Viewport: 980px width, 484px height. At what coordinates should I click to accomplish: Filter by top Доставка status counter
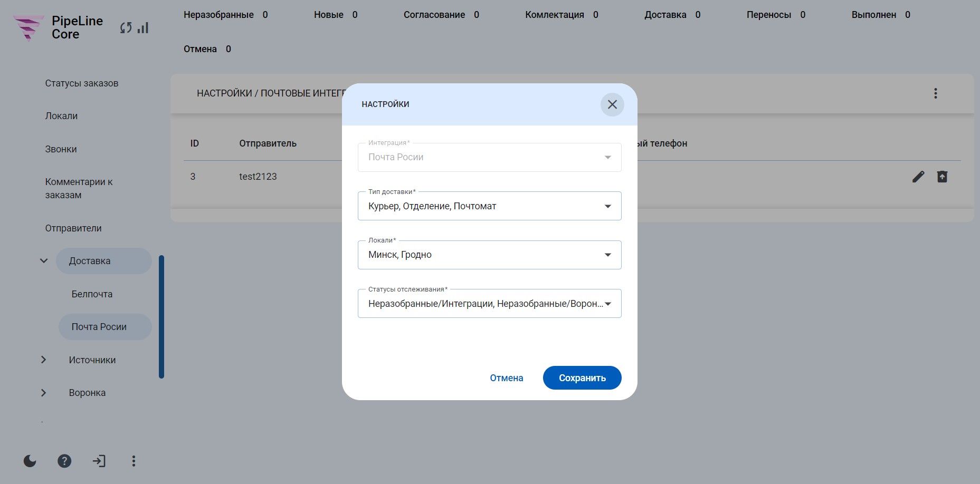click(672, 15)
